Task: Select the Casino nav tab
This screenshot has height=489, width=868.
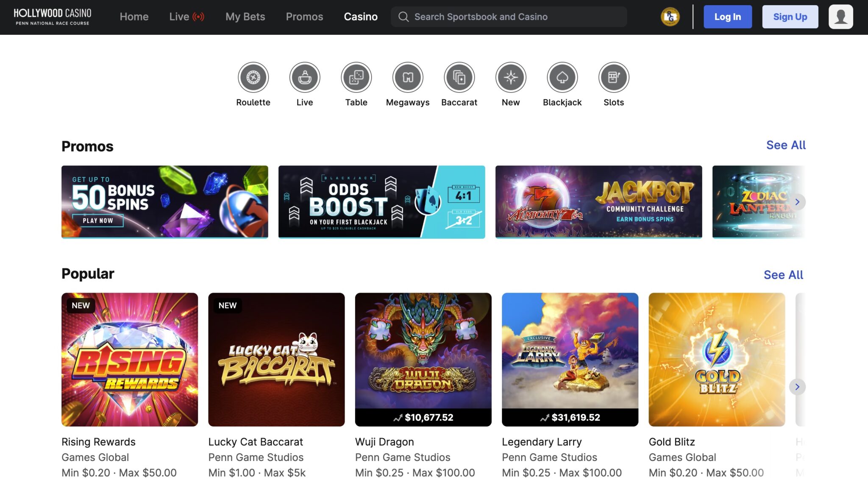Action: (361, 17)
